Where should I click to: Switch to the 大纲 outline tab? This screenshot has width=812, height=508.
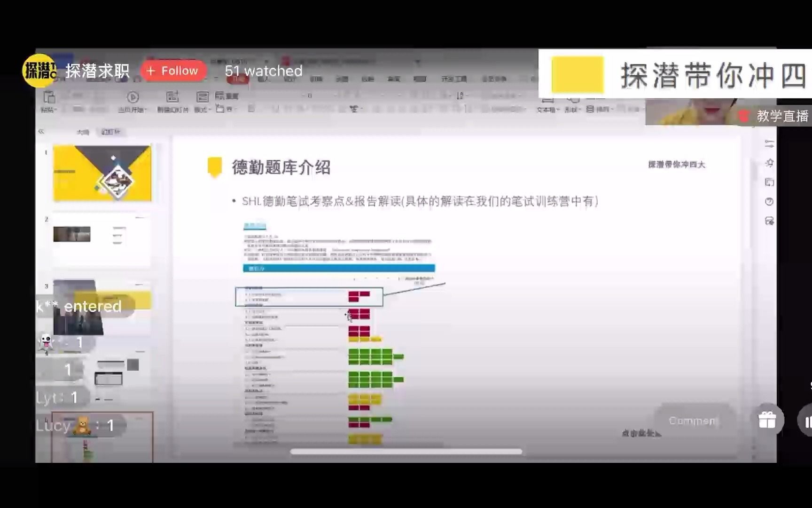point(83,132)
